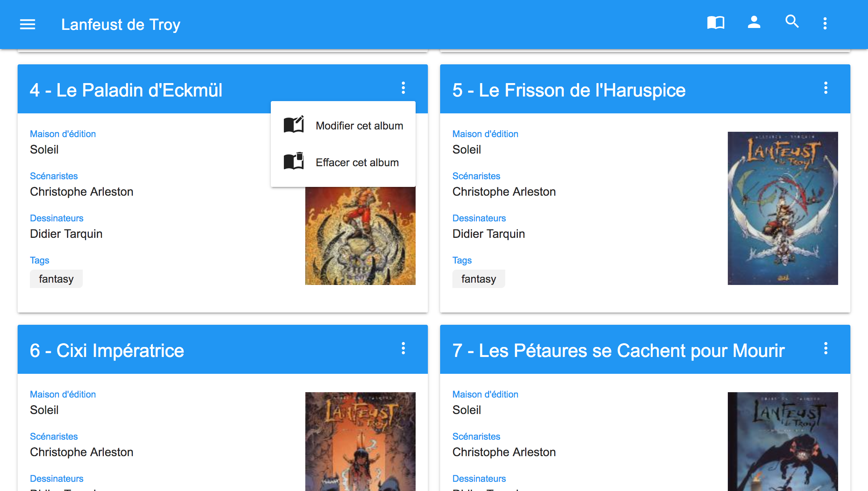Click the fantasy tag on album 4
Screen dimensions: 868x491
(x=56, y=279)
